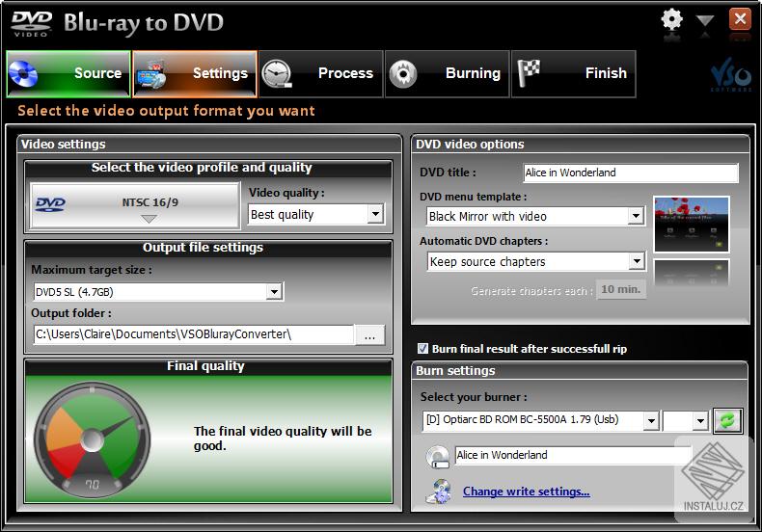
Task: Refresh burner list with green arrows icon
Action: click(x=727, y=420)
